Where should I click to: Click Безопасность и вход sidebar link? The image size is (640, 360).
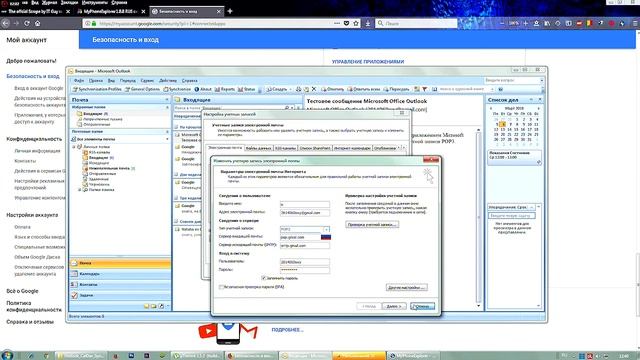(x=33, y=76)
